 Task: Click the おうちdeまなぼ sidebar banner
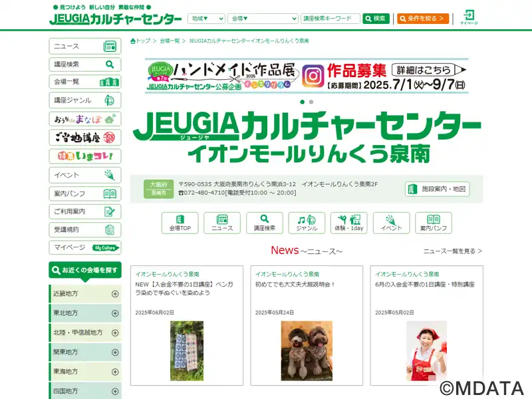[x=85, y=119]
